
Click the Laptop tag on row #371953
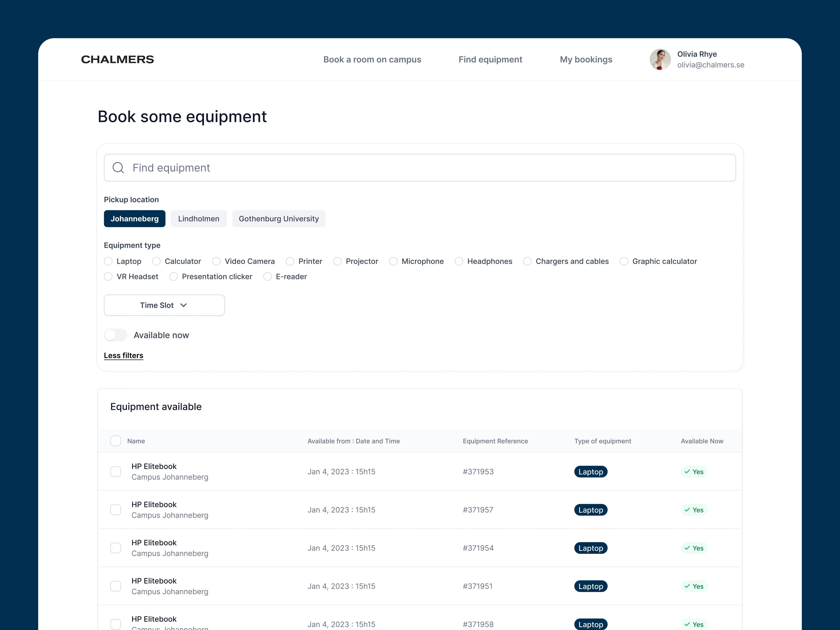point(590,472)
